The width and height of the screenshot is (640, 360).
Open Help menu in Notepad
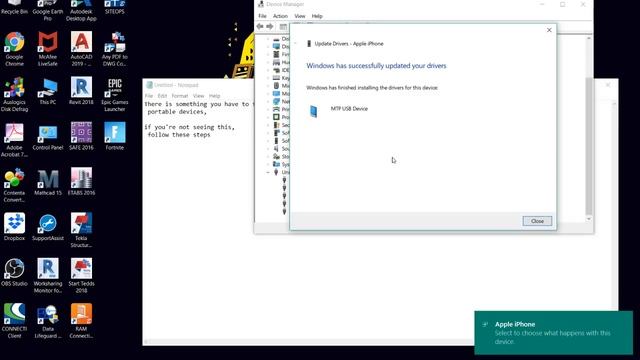[x=214, y=96]
